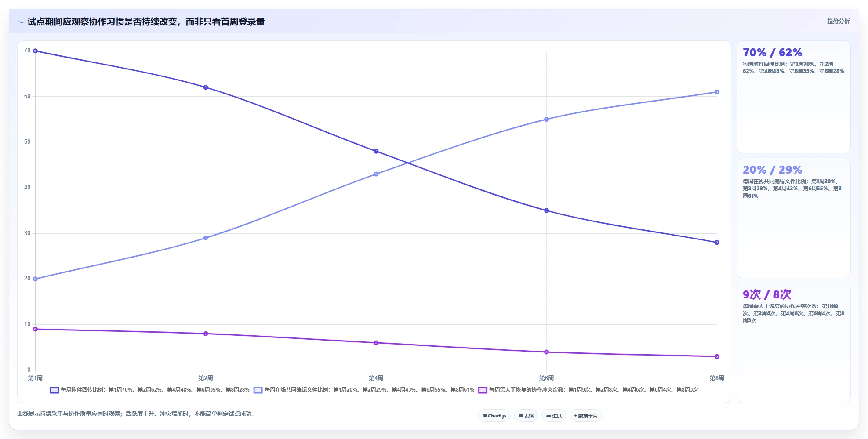Click the y-axis value 10
The image size is (868, 439).
point(27,324)
